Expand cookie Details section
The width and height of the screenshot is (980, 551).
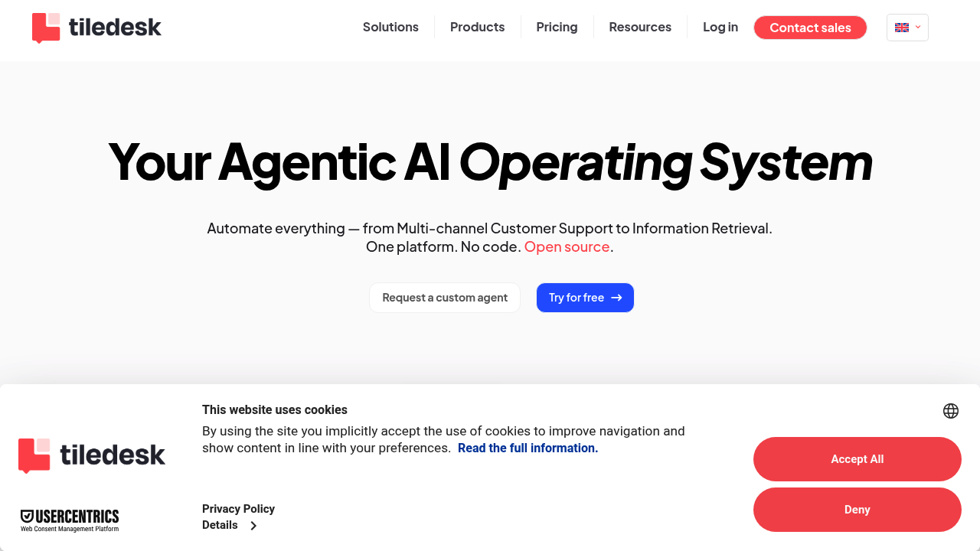(x=229, y=525)
